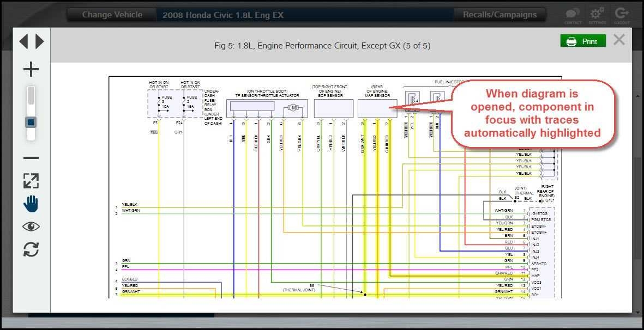Click the zoom in plus icon

tap(31, 69)
